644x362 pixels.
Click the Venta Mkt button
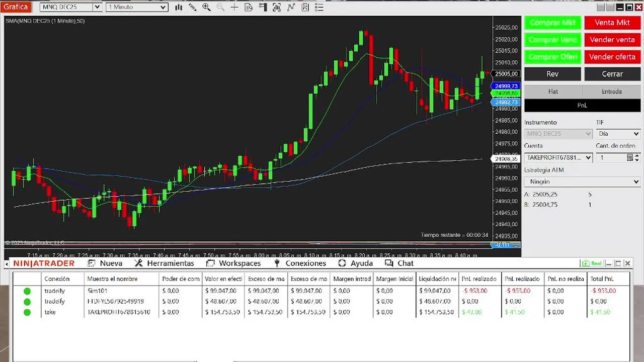[x=612, y=23]
